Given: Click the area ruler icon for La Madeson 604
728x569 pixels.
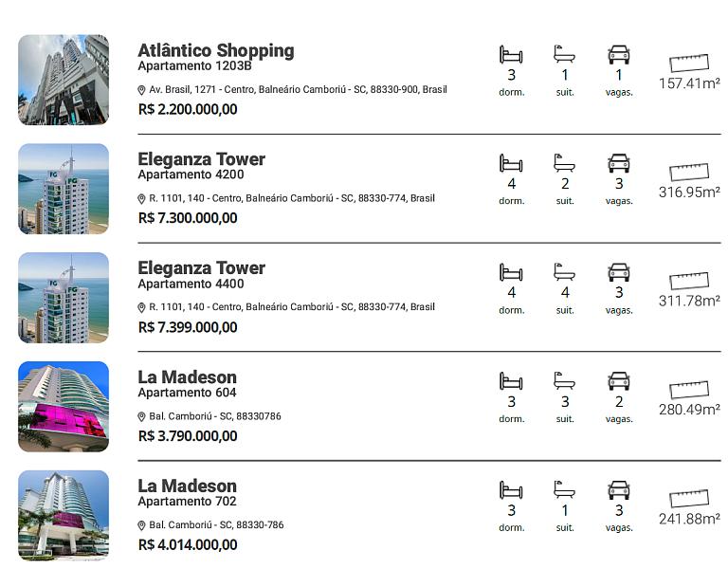Looking at the screenshot, I should (x=689, y=390).
